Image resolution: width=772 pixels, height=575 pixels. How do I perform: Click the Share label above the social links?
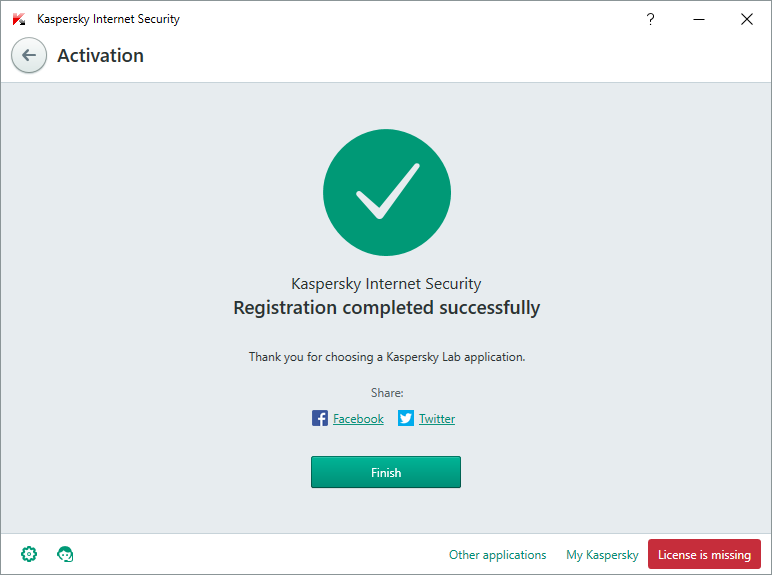[x=387, y=393]
